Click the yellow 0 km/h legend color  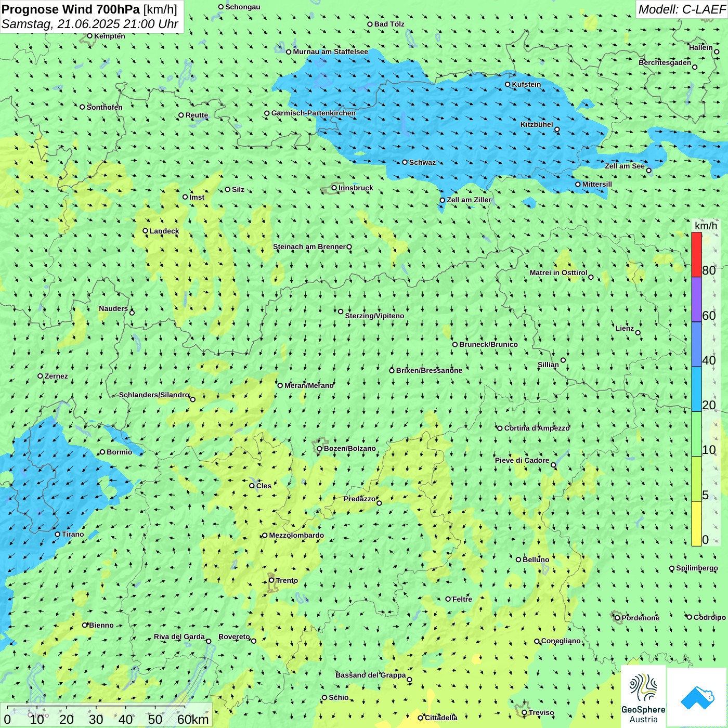696,524
